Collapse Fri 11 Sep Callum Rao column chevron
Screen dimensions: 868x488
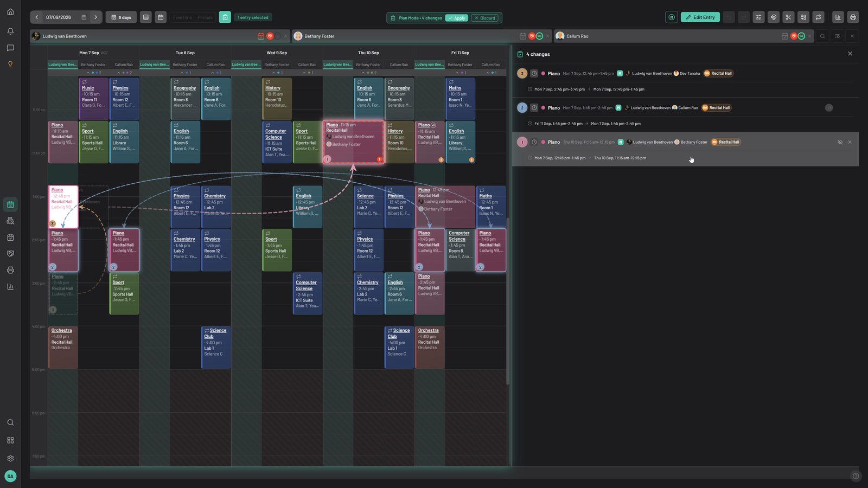click(488, 73)
